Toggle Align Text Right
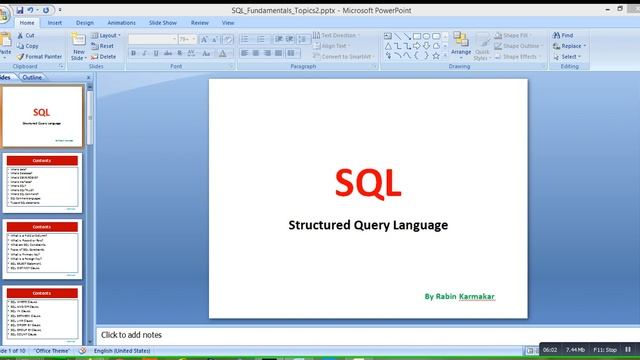640x360 pixels. point(267,53)
